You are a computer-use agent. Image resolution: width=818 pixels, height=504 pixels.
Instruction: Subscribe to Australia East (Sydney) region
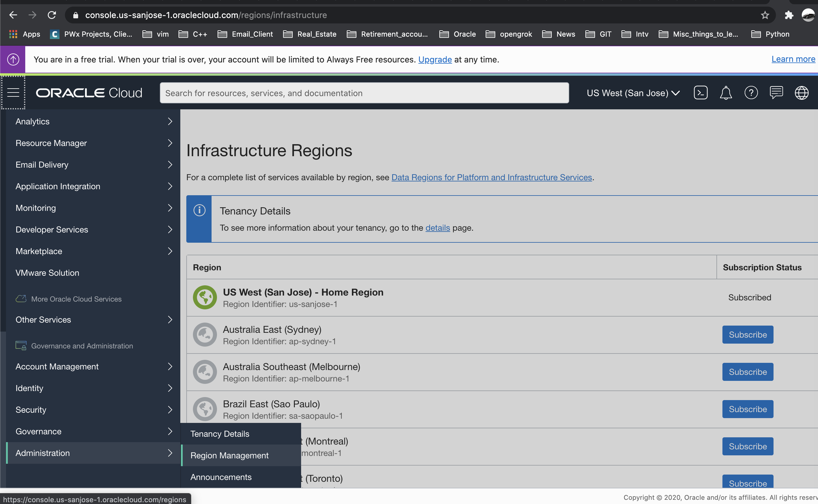[x=747, y=335]
